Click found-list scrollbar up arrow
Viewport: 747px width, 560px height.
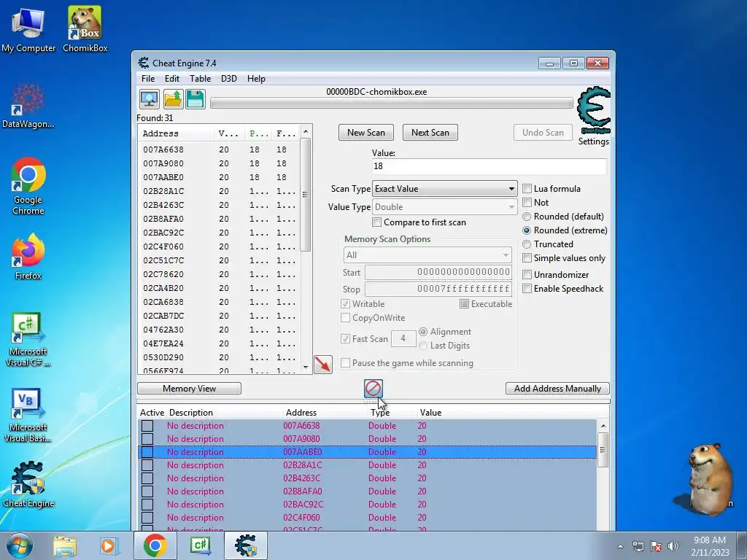tap(306, 131)
